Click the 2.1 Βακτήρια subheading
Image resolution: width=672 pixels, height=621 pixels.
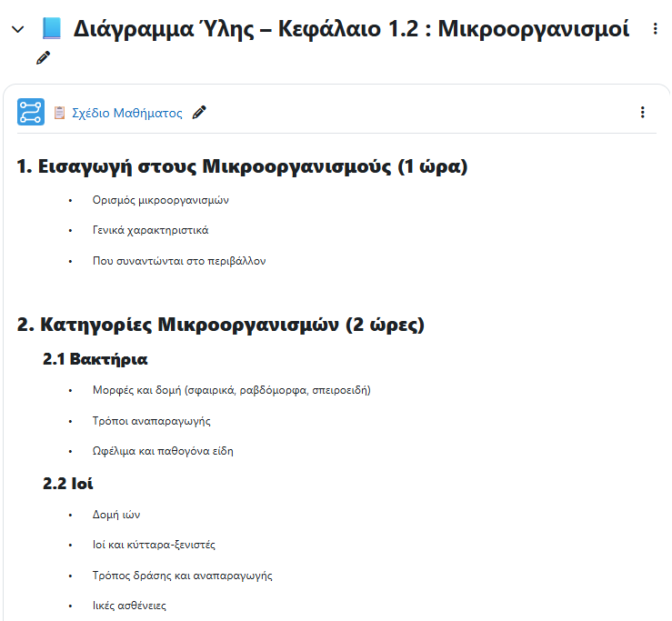[95, 359]
